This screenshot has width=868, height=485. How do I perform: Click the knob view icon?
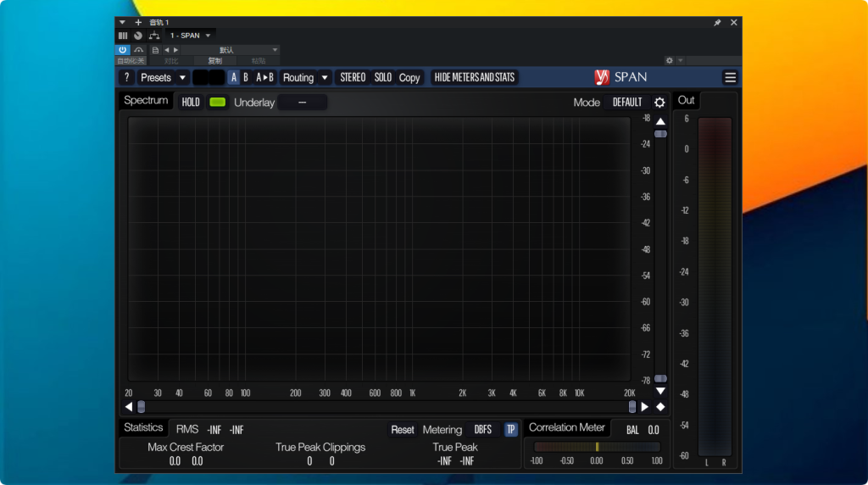pyautogui.click(x=138, y=36)
